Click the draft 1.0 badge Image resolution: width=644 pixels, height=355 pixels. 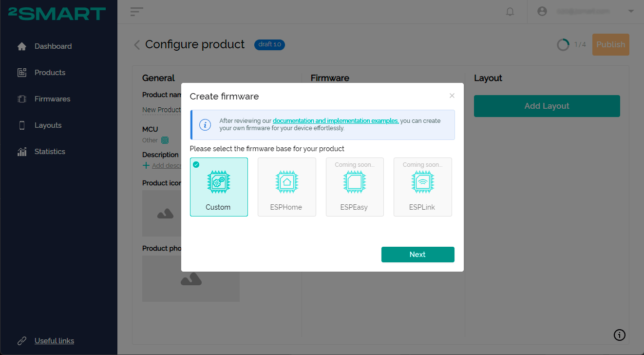pyautogui.click(x=269, y=44)
